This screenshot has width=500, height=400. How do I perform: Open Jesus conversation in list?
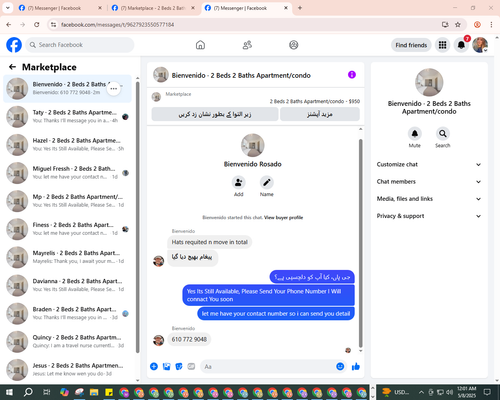(x=68, y=369)
